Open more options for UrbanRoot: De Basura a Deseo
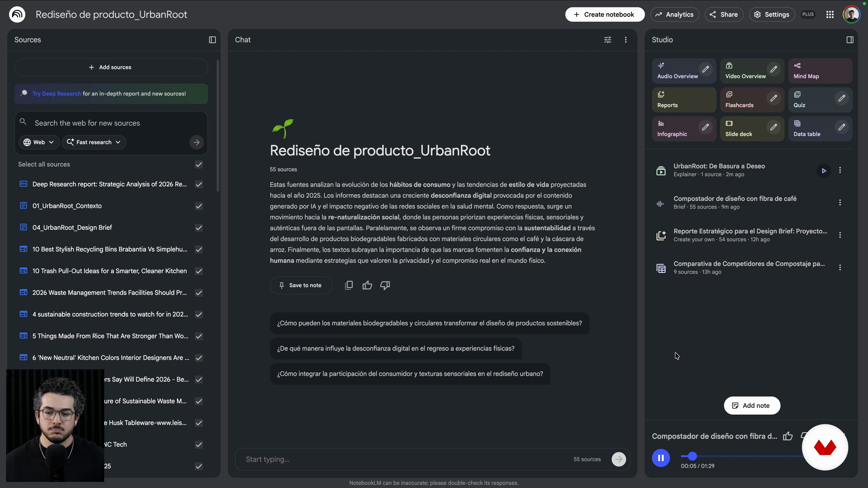 pyautogui.click(x=840, y=170)
